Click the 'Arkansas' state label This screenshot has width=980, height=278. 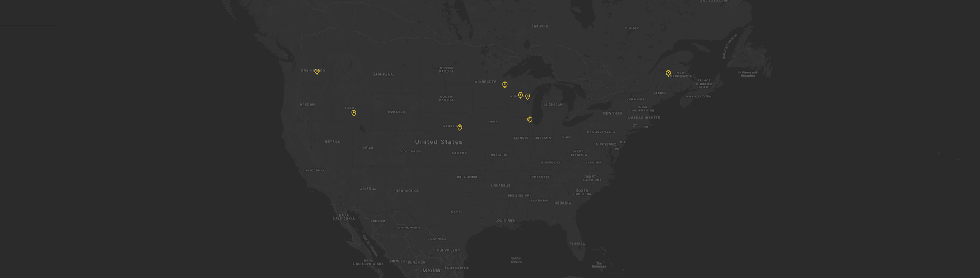point(500,186)
